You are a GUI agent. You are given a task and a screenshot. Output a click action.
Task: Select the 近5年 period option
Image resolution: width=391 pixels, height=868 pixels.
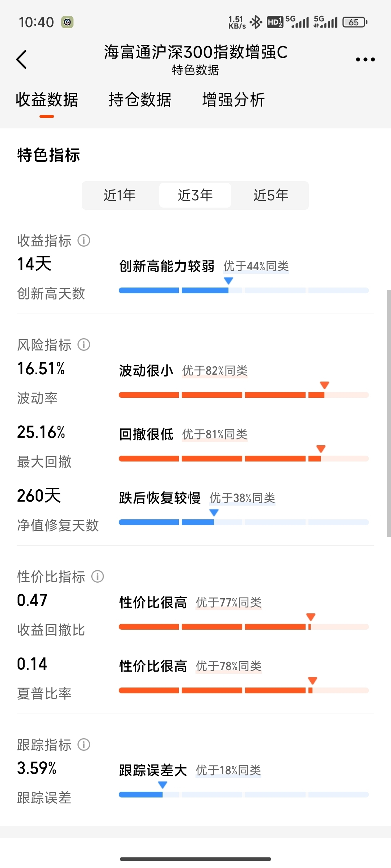coord(271,195)
